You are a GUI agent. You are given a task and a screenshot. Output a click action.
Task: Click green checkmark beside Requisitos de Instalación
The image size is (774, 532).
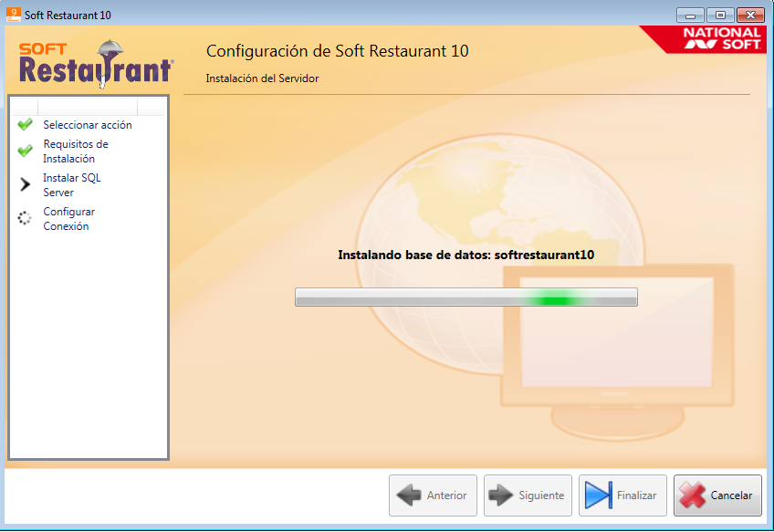(26, 151)
